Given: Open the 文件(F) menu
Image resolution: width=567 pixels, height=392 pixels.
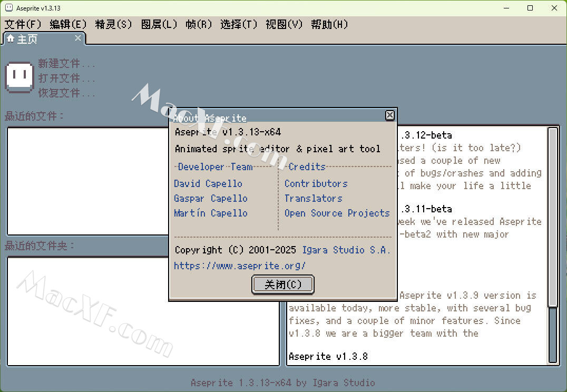Looking at the screenshot, I should (x=23, y=24).
